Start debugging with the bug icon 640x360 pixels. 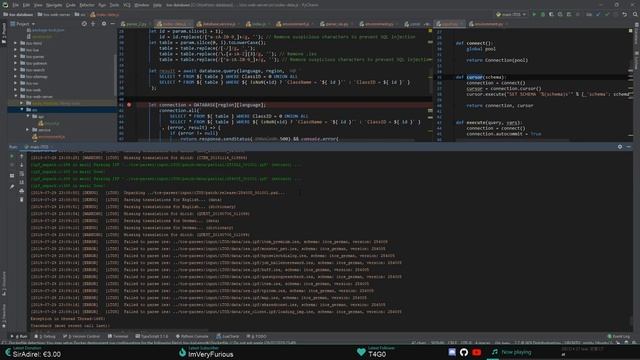[542, 14]
